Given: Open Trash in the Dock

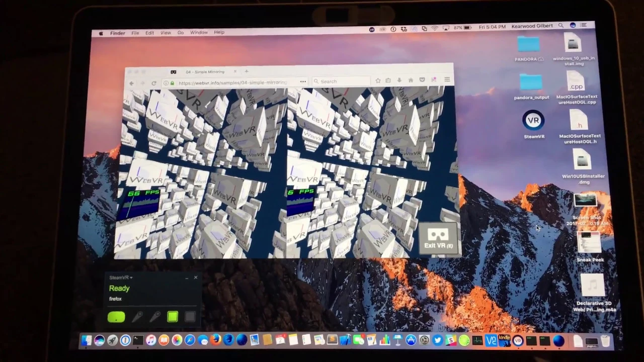Looking at the screenshot, I should 605,341.
